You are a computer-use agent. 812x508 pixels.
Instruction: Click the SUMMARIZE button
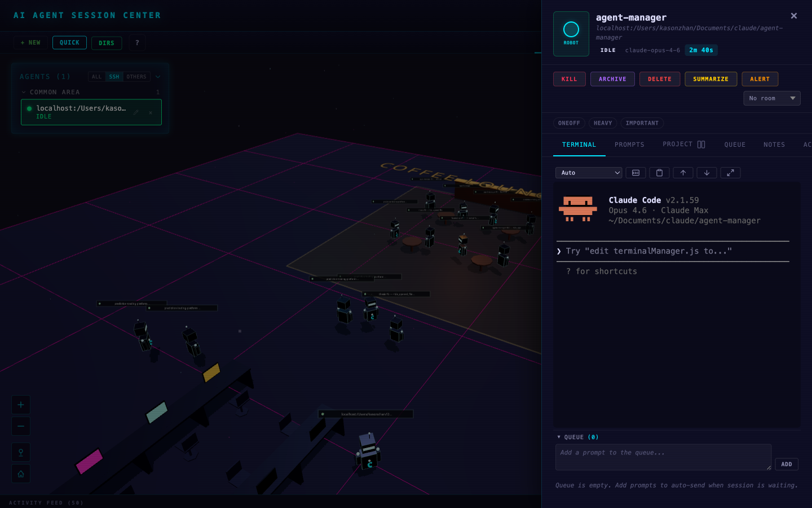[x=710, y=79]
